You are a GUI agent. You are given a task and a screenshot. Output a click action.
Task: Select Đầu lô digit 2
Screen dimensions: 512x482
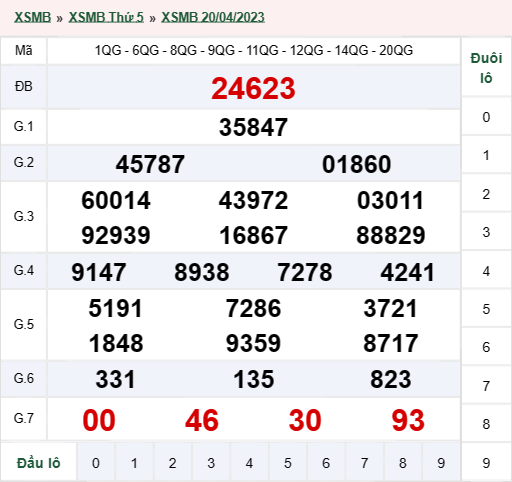172,463
